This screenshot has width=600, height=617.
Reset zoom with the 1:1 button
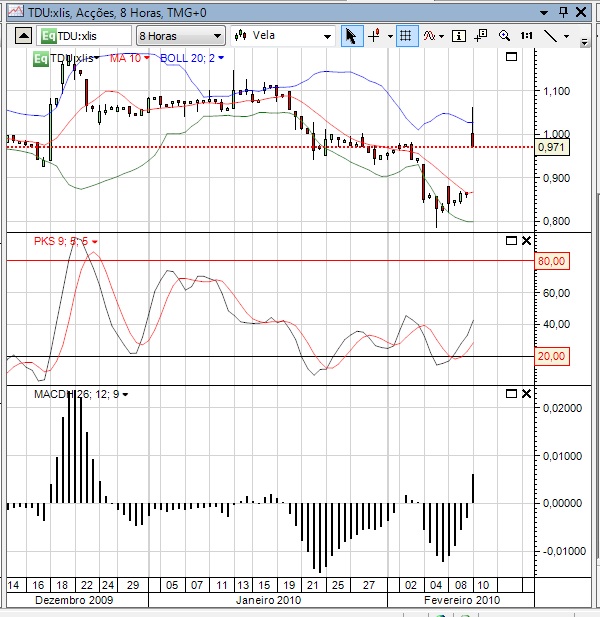coord(526,36)
